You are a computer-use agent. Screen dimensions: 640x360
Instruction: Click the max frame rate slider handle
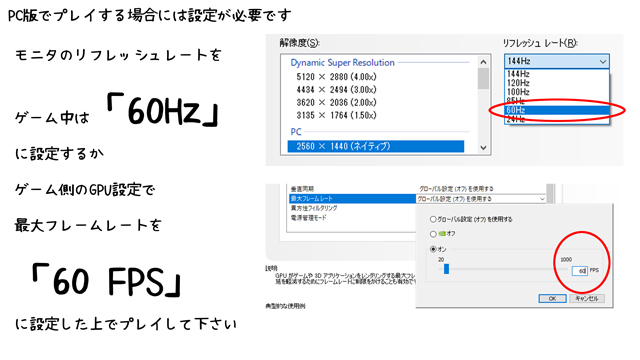(x=446, y=269)
